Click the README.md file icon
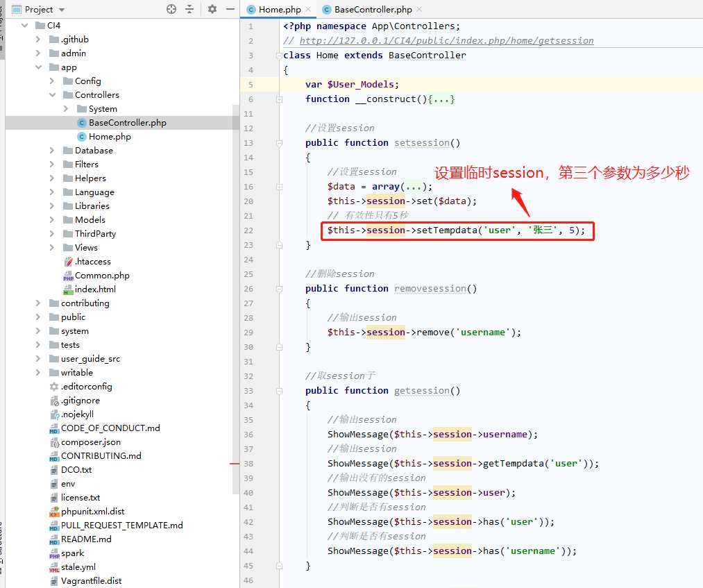 pyautogui.click(x=54, y=539)
